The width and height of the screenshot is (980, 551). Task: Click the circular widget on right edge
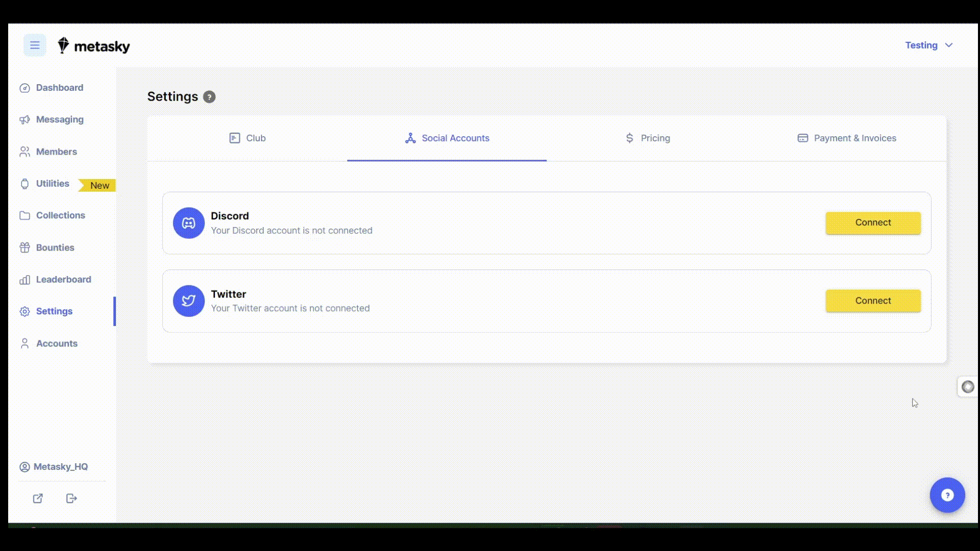point(968,387)
